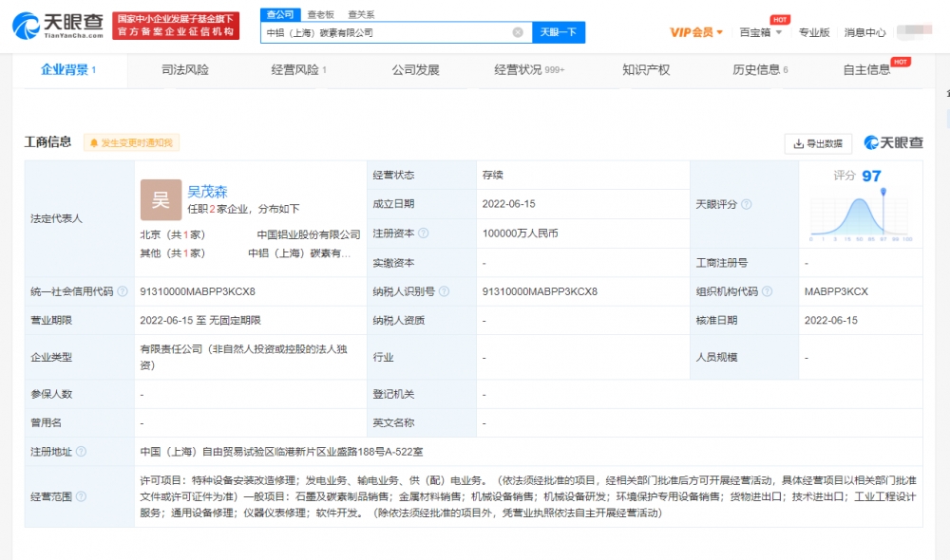Select the 核准日期 value 2022-06-15
This screenshot has height=560, width=950.
point(830,320)
